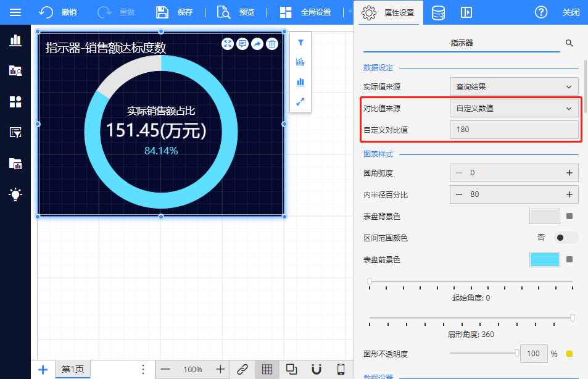
Task: Open the filter funnel tool beside widget
Action: [300, 43]
